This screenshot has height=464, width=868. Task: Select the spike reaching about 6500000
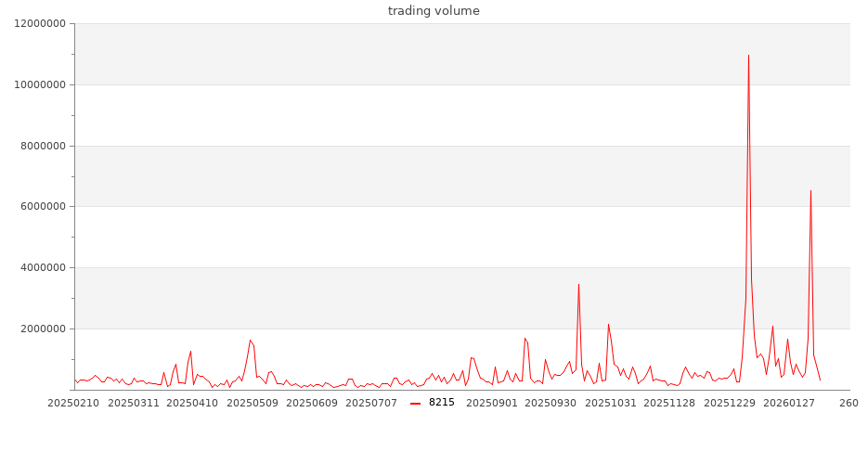click(x=810, y=192)
